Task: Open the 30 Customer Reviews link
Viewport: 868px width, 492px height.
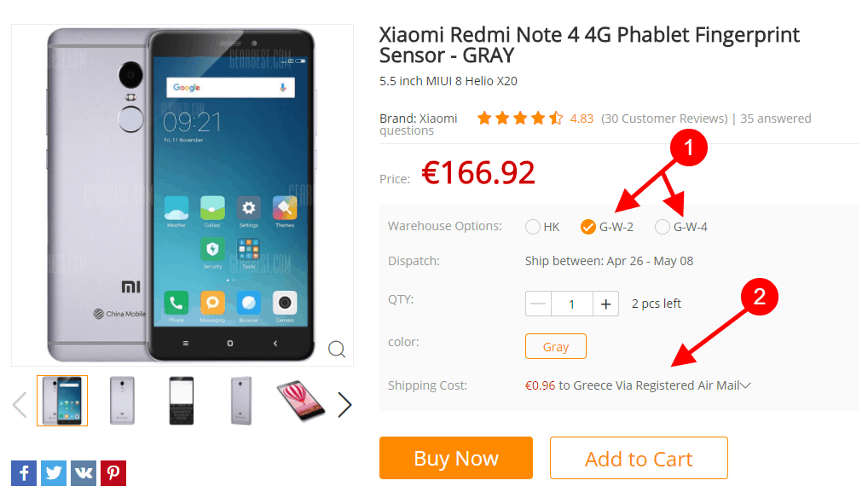Action: (664, 119)
